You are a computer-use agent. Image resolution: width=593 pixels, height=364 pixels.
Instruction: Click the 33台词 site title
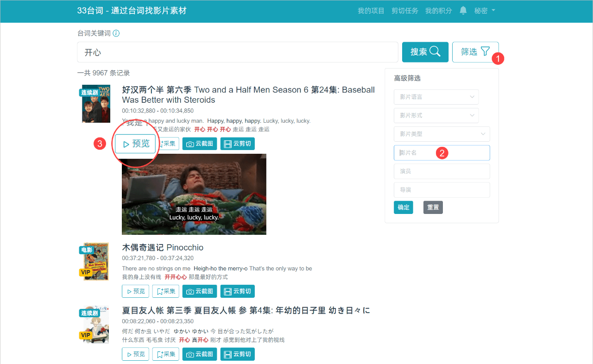tap(132, 11)
